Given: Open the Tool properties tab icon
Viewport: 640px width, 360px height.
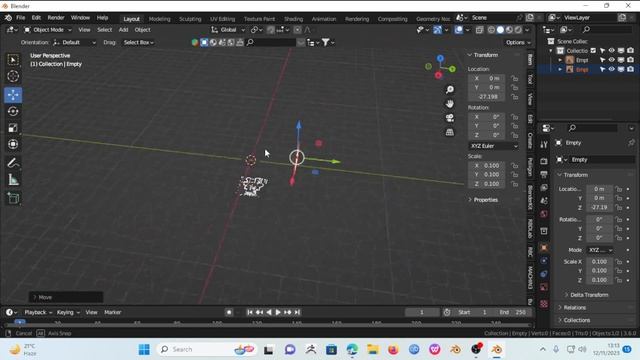Looking at the screenshot, I should (544, 144).
